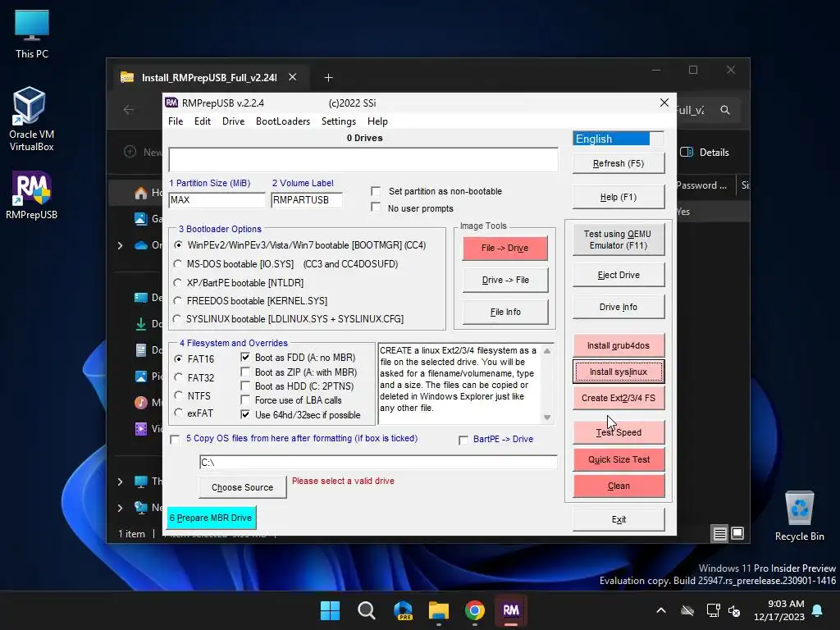This screenshot has width=840, height=630.
Task: Switch File Explorer to details list view
Action: [x=719, y=533]
